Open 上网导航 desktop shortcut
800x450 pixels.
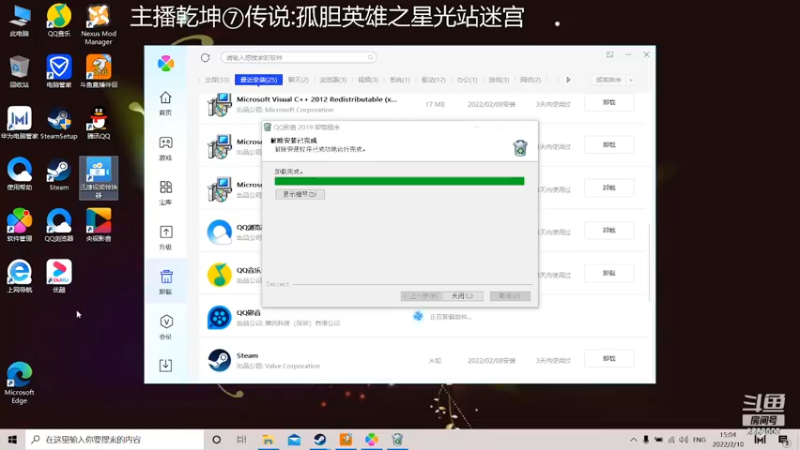click(19, 277)
